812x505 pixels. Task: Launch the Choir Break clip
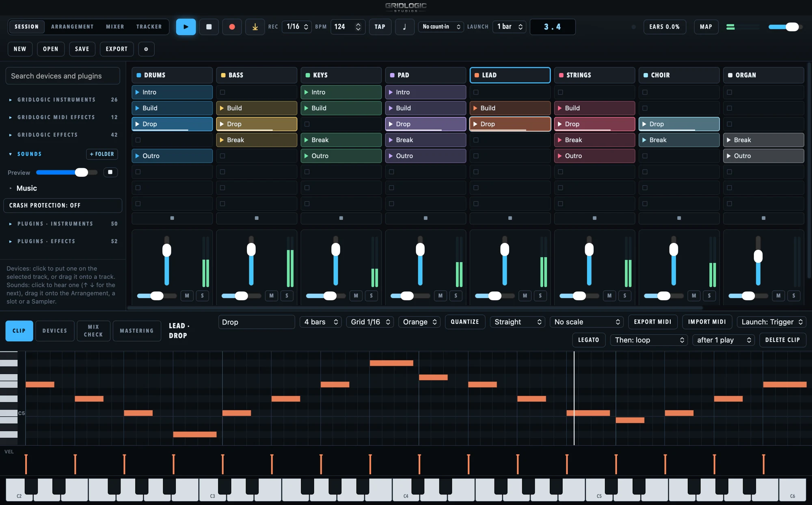coord(679,140)
